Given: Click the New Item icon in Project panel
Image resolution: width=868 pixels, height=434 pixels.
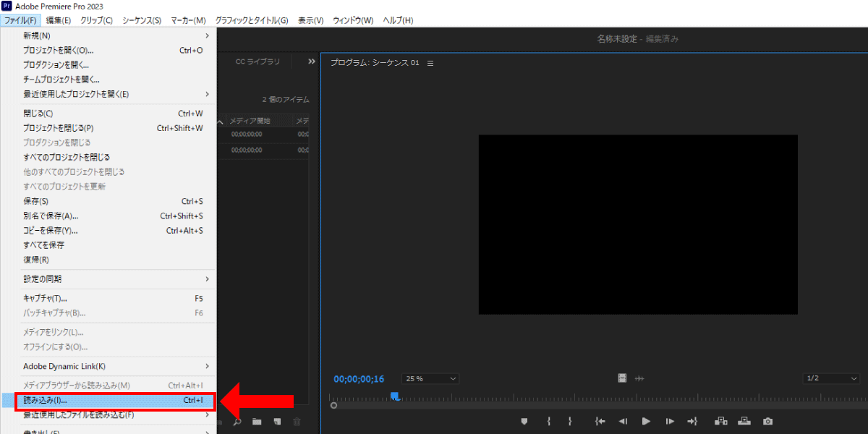Looking at the screenshot, I should coord(277,422).
